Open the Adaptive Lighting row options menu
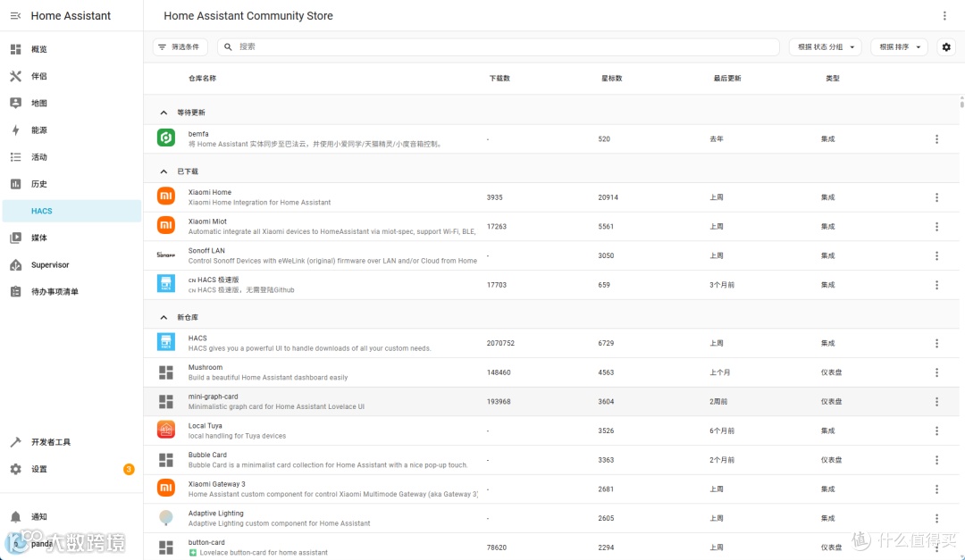Viewport: 965px width, 560px height. (936, 518)
